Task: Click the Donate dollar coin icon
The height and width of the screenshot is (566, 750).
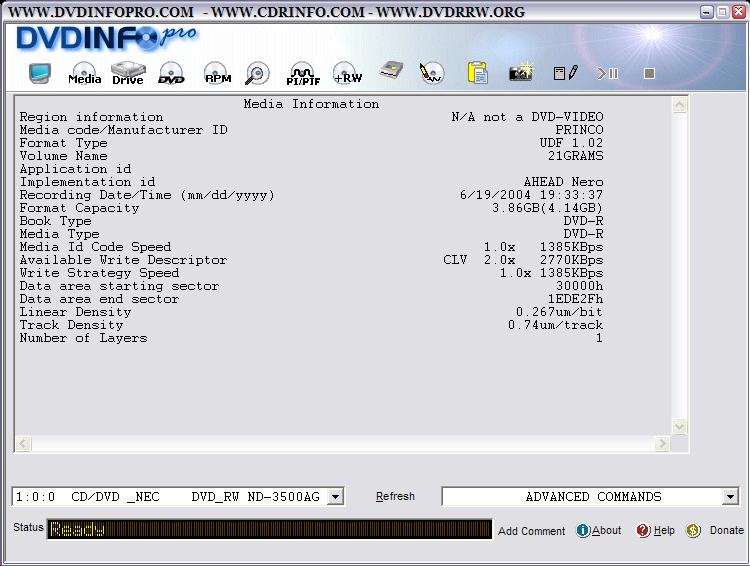Action: pos(694,530)
